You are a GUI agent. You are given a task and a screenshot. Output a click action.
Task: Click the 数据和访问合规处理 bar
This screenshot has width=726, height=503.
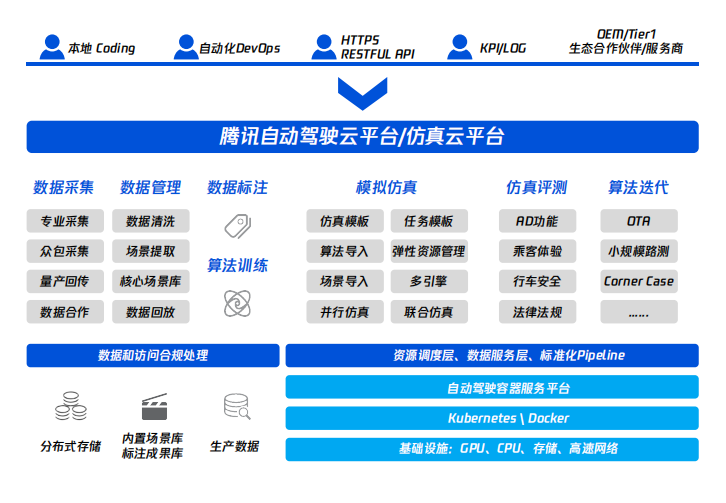pos(153,355)
